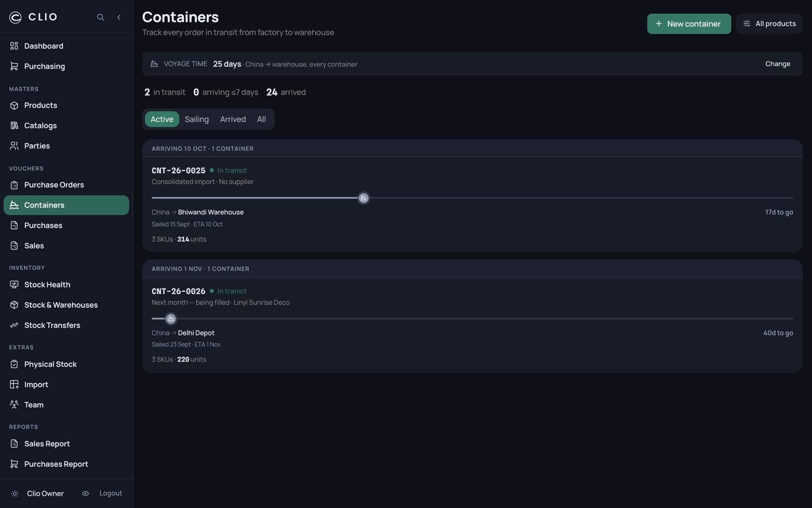
Task: Click the Logout link
Action: pyautogui.click(x=111, y=494)
